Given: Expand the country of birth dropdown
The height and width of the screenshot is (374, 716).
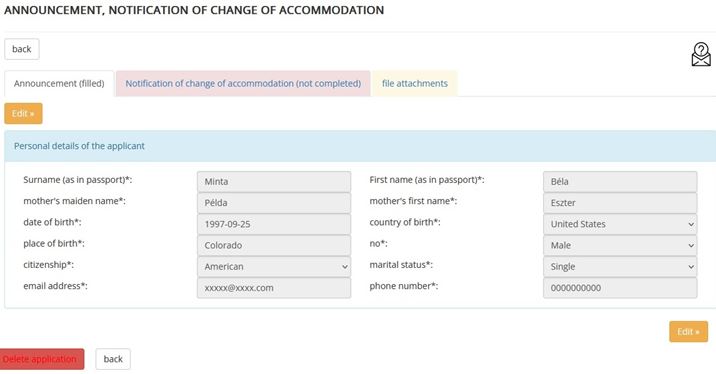Looking at the screenshot, I should [x=620, y=224].
